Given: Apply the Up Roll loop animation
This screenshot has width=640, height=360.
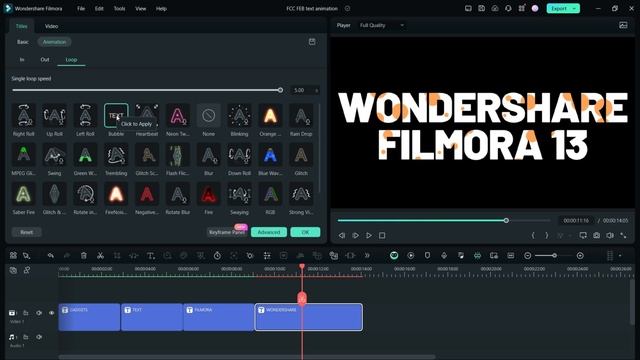Looking at the screenshot, I should [x=54, y=116].
